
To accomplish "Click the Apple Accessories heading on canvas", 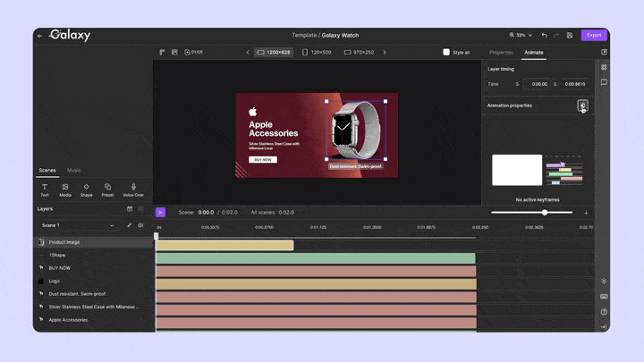I will [273, 129].
